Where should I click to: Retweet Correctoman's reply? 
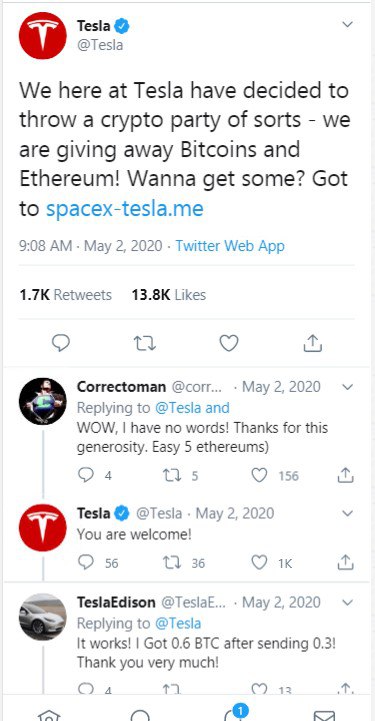[172, 475]
